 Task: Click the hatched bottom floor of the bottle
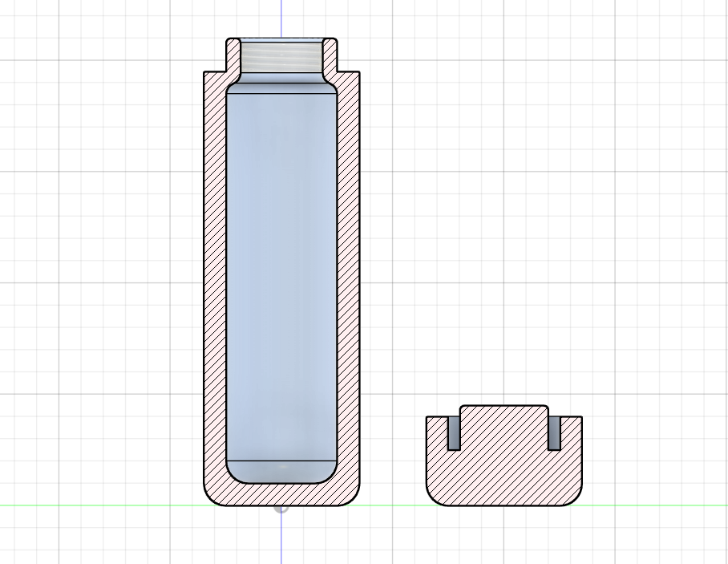[281, 494]
